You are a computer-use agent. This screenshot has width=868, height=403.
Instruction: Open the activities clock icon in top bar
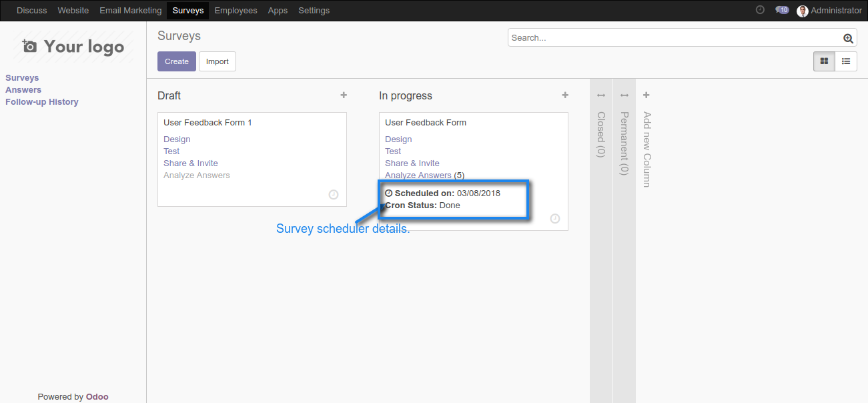click(760, 10)
